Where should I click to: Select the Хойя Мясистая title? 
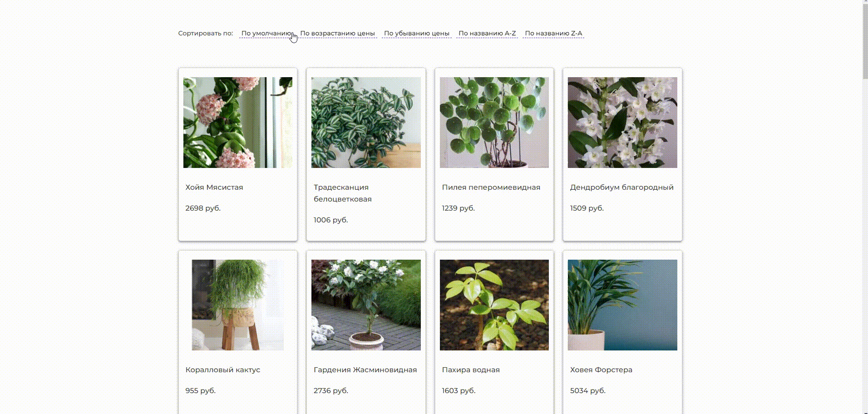pos(214,187)
